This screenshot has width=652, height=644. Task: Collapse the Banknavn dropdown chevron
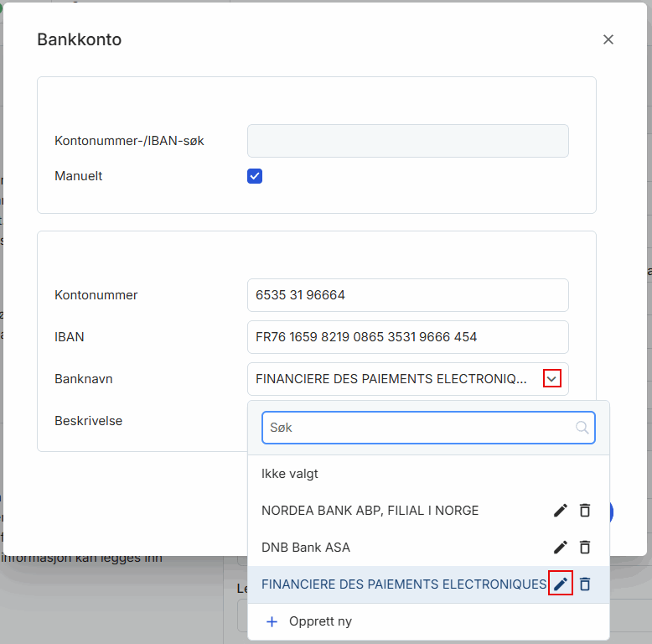(x=551, y=378)
